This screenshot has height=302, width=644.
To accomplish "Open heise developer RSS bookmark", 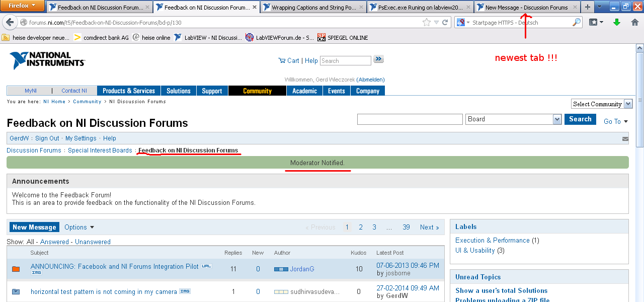I will point(36,38).
